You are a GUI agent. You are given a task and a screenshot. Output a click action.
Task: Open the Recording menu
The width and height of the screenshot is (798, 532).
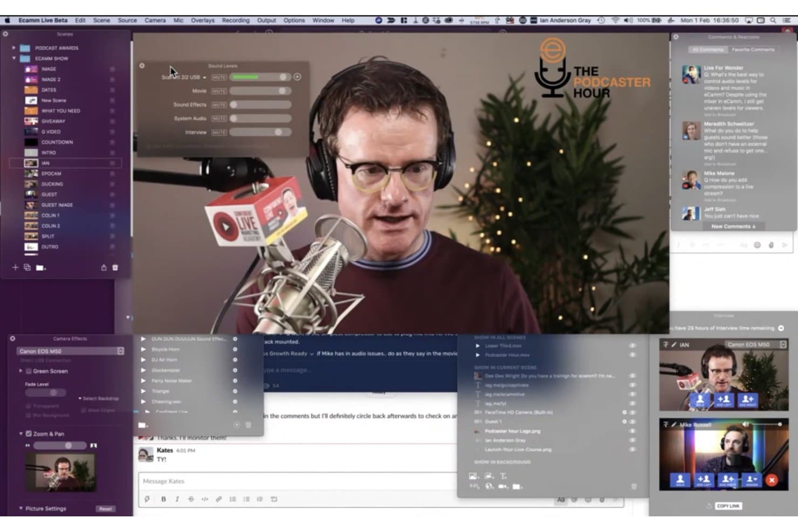[236, 20]
